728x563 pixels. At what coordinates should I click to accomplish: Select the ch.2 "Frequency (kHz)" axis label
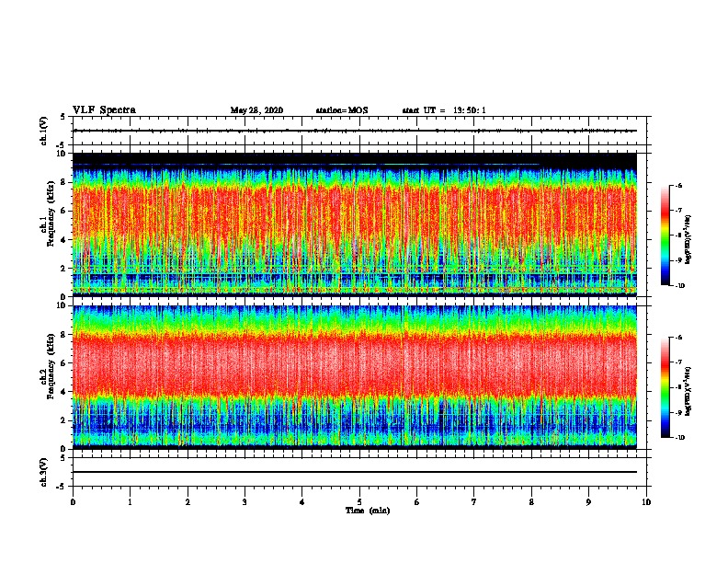click(51, 368)
